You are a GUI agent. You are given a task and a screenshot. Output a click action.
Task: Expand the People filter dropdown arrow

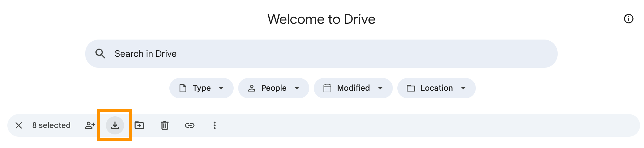coord(297,88)
